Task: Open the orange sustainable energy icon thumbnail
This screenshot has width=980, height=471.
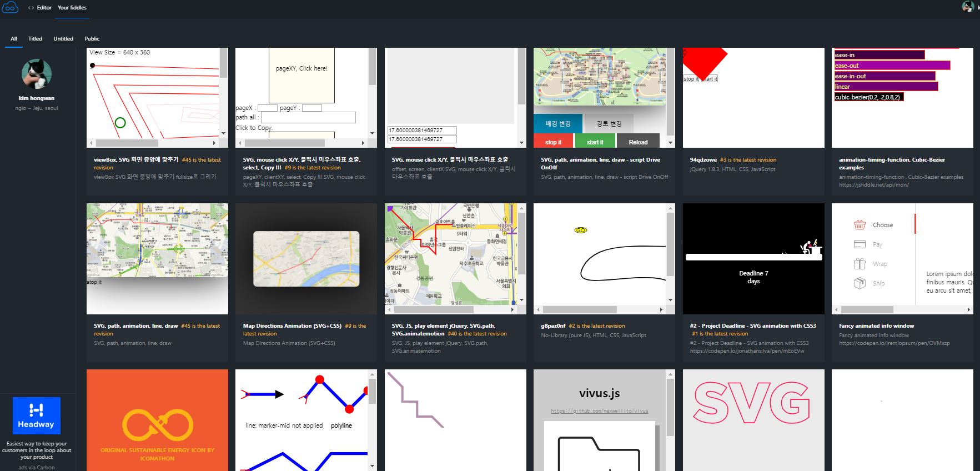Action: [x=157, y=420]
